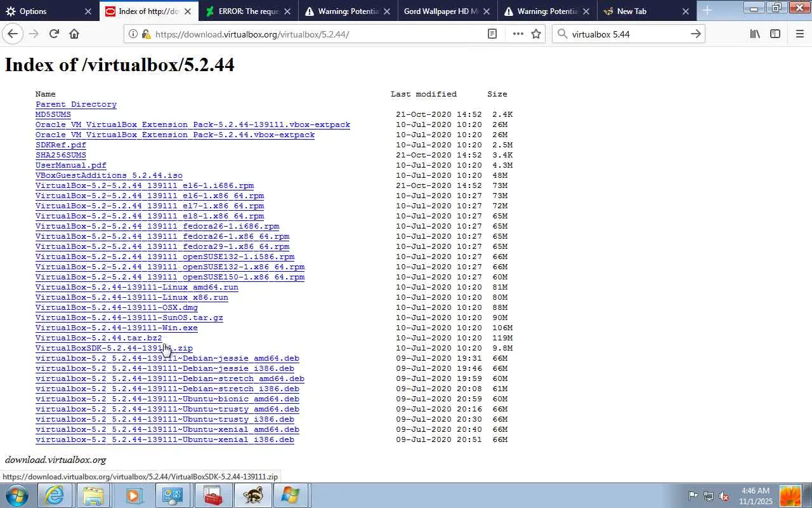This screenshot has width=812, height=508.
Task: Close the Options tab
Action: pyautogui.click(x=88, y=11)
